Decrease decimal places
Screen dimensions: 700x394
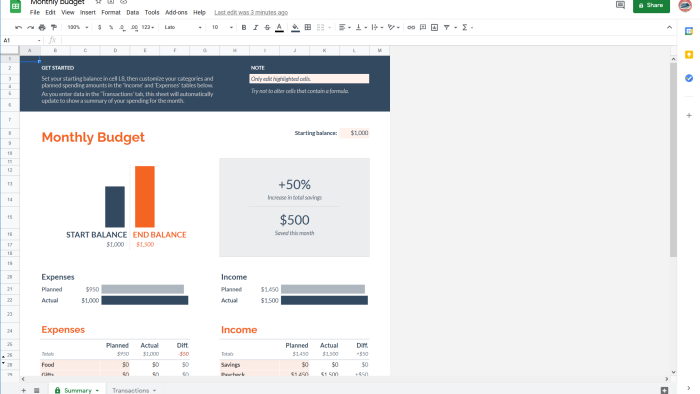122,28
